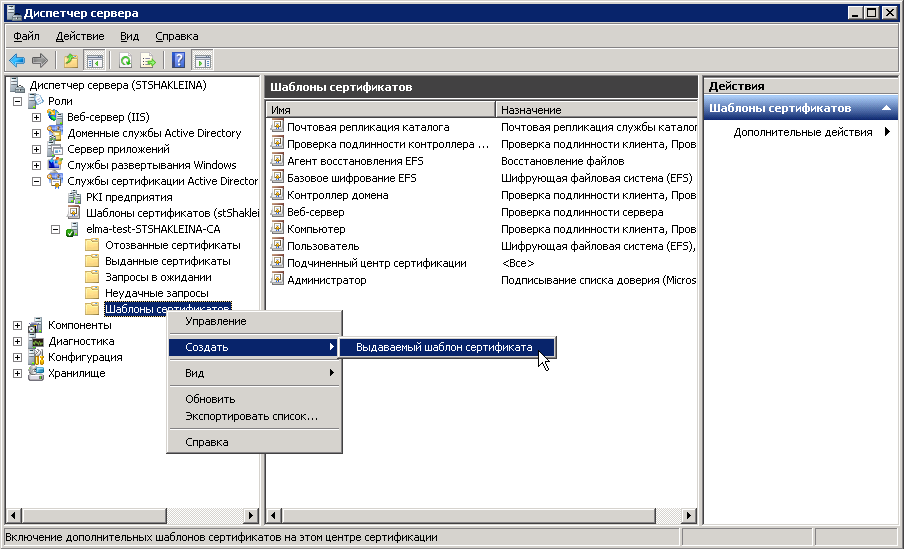Click Экспортировать список in context menu
The image size is (904, 549).
pyautogui.click(x=251, y=416)
